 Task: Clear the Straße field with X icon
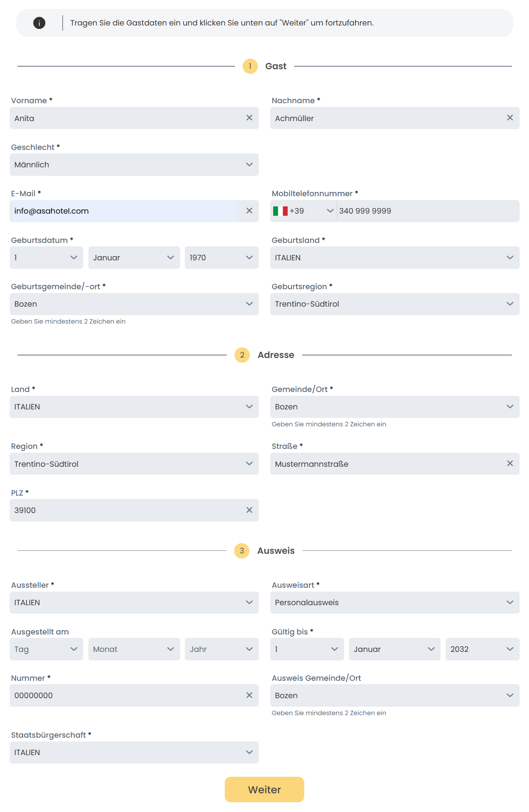(x=510, y=463)
